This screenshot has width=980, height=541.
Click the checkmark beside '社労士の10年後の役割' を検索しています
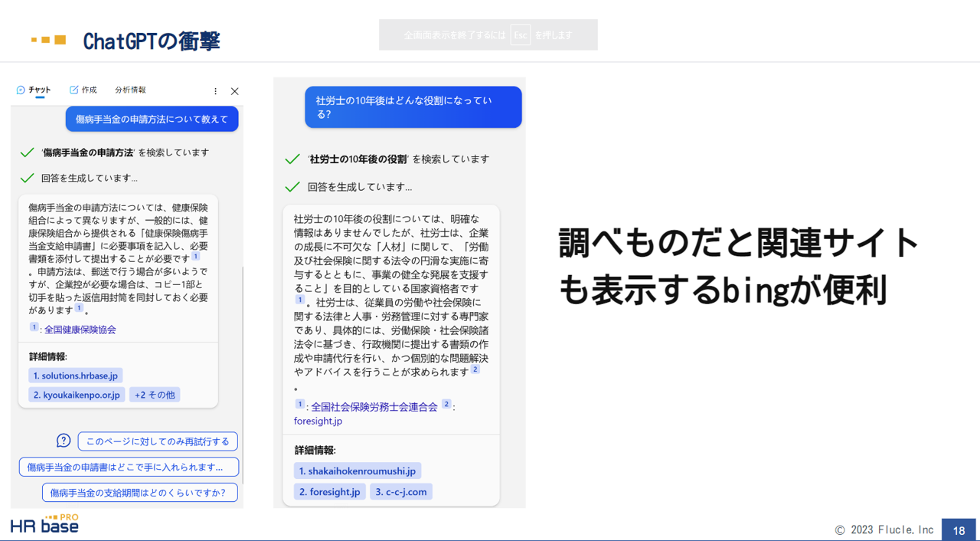click(x=292, y=159)
